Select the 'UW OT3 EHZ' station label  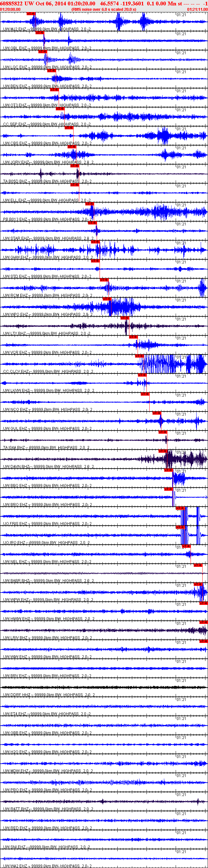(15, 106)
